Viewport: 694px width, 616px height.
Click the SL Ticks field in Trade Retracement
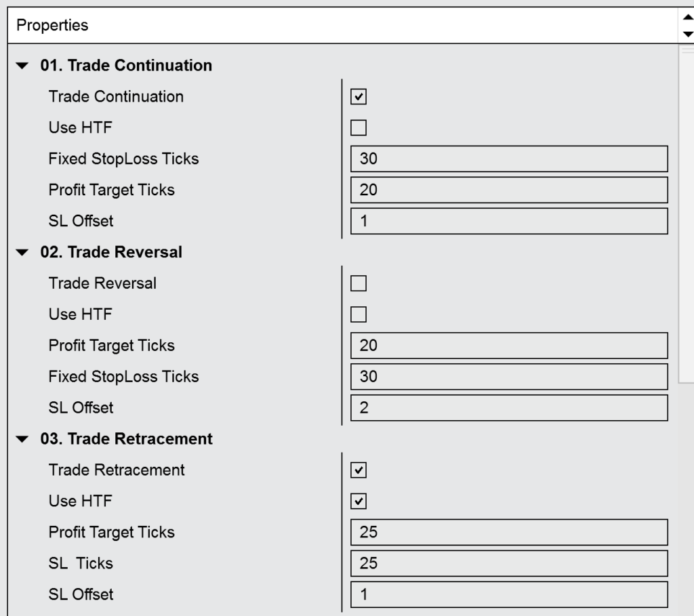click(509, 564)
